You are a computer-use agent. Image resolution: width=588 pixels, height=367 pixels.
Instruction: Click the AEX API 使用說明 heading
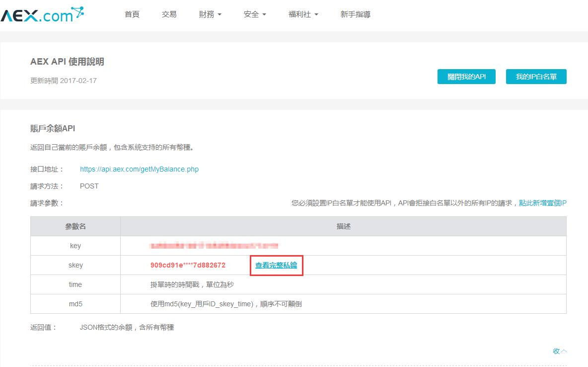click(x=67, y=62)
